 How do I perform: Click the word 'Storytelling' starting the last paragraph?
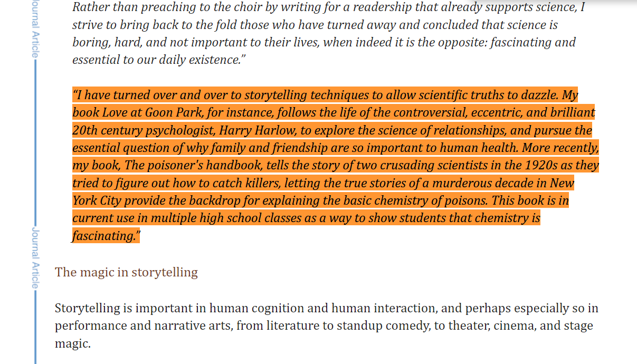tap(93, 308)
